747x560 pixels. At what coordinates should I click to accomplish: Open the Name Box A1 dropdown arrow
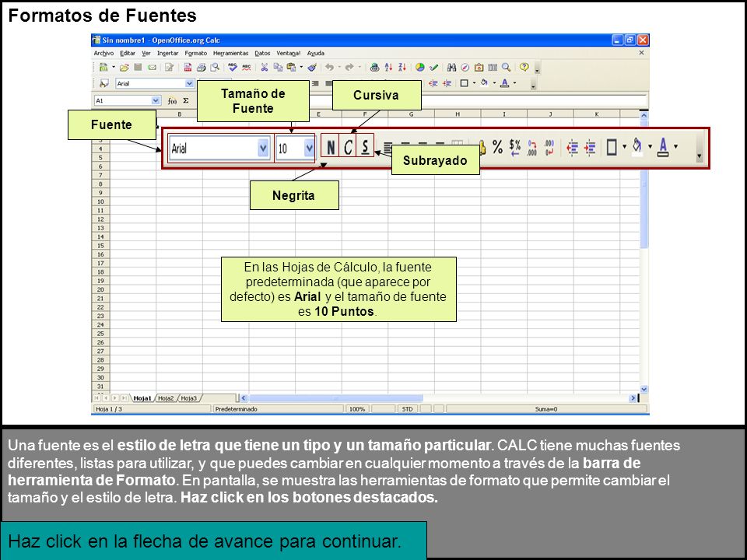pos(156,100)
